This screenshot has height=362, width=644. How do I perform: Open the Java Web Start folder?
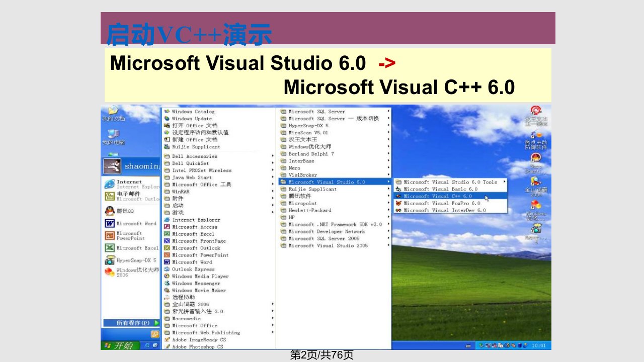click(219, 177)
